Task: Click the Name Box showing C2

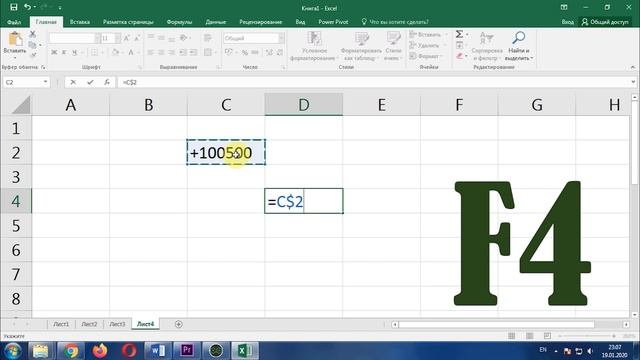Action: coord(25,82)
